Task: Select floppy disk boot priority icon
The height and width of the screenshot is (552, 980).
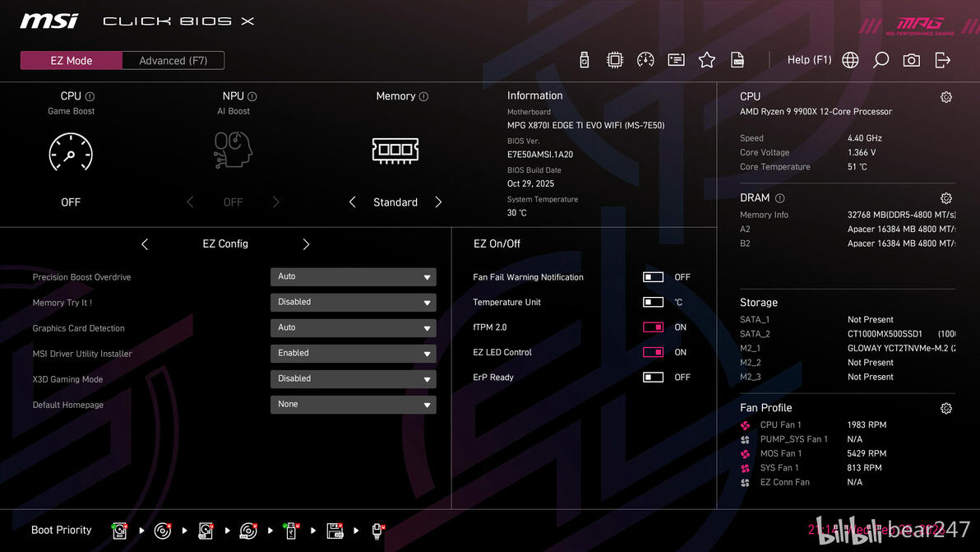Action: (335, 531)
